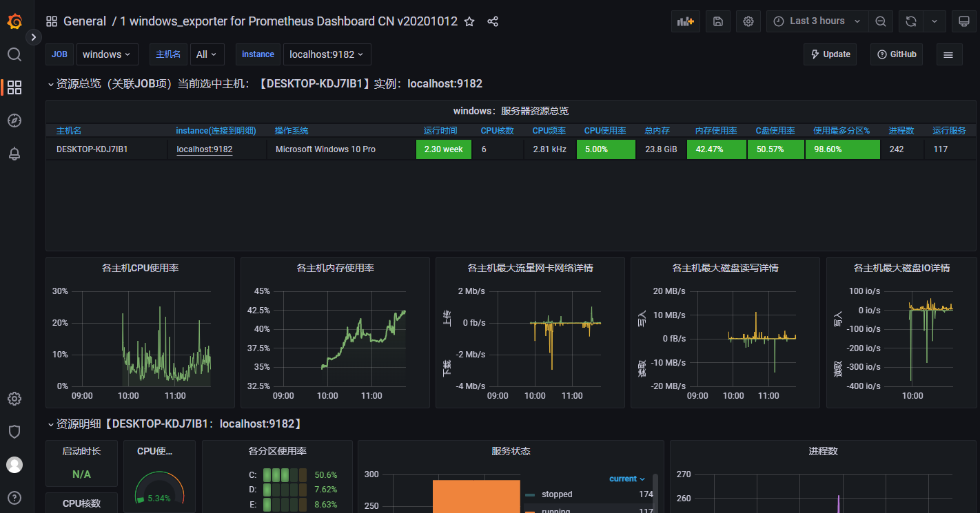Expand the sidebar with the arrow toggle
The height and width of the screenshot is (513, 980).
[x=33, y=37]
